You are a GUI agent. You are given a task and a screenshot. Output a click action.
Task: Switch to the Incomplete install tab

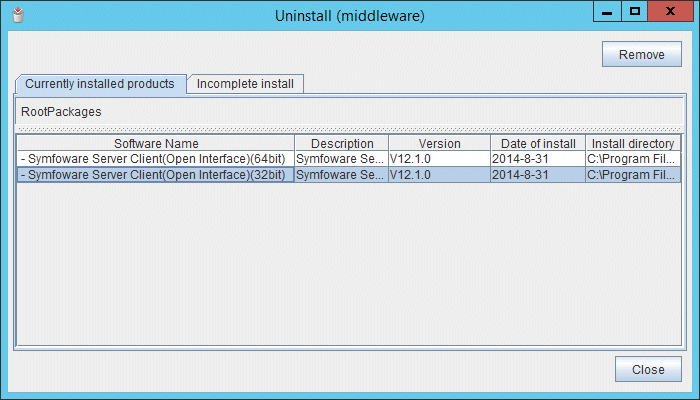(x=245, y=84)
